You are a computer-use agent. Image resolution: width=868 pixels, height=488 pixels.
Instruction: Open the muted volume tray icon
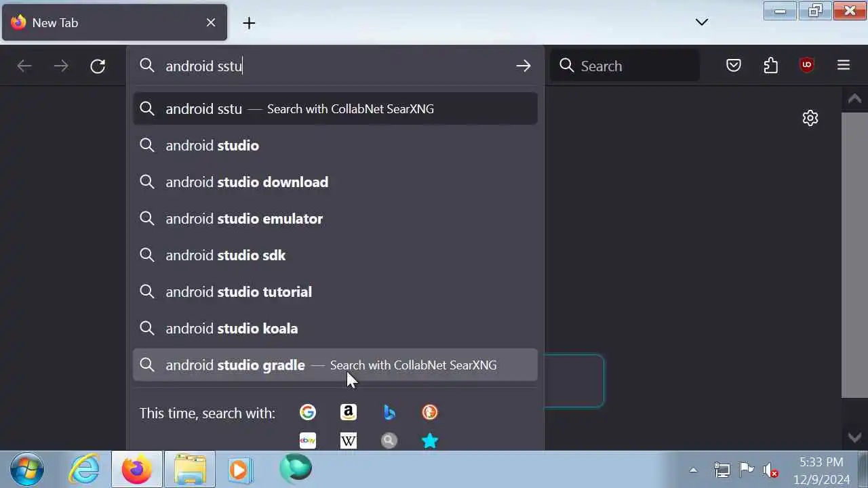(770, 470)
